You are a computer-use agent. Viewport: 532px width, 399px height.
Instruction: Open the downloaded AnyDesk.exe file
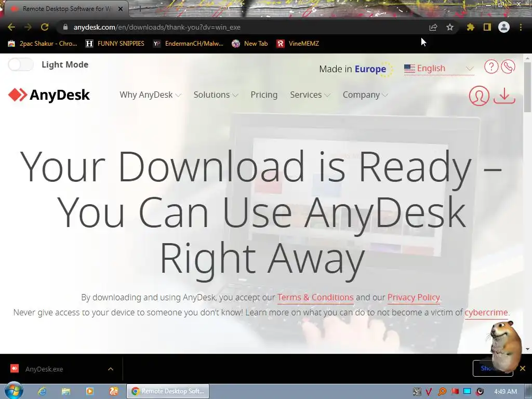(x=44, y=369)
